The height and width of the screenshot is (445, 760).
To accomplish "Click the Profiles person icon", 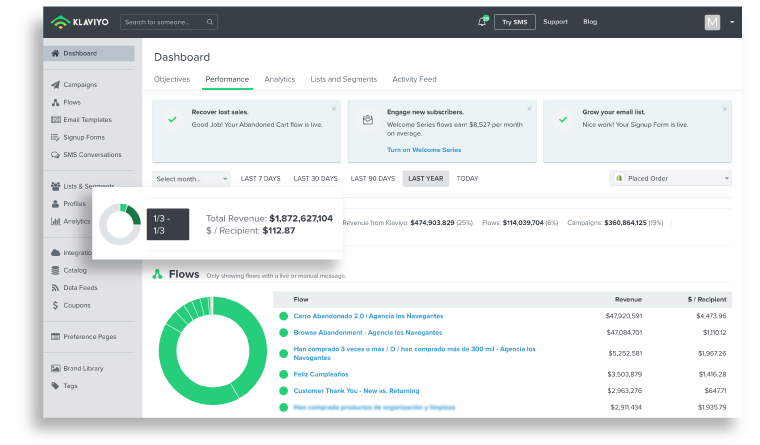I will (55, 204).
